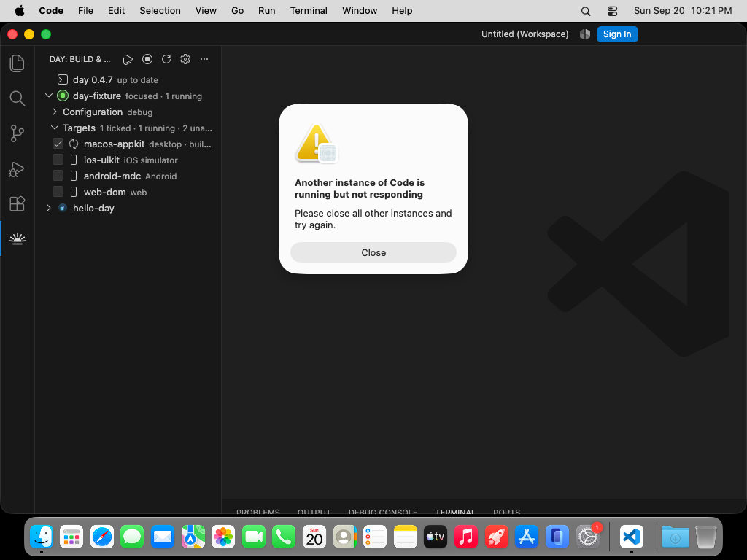The width and height of the screenshot is (747, 560).
Task: Click the Copilot icon in title bar
Action: coord(585,34)
